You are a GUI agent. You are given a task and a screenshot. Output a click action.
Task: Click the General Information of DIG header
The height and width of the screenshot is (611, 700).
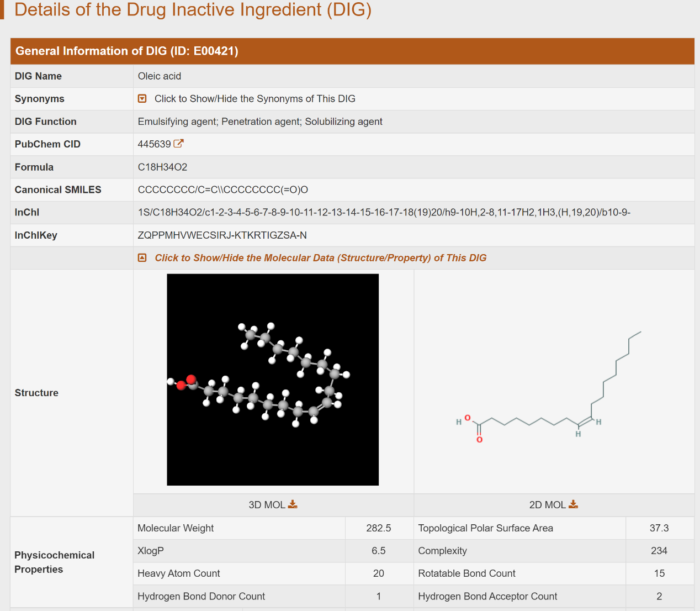pyautogui.click(x=127, y=51)
